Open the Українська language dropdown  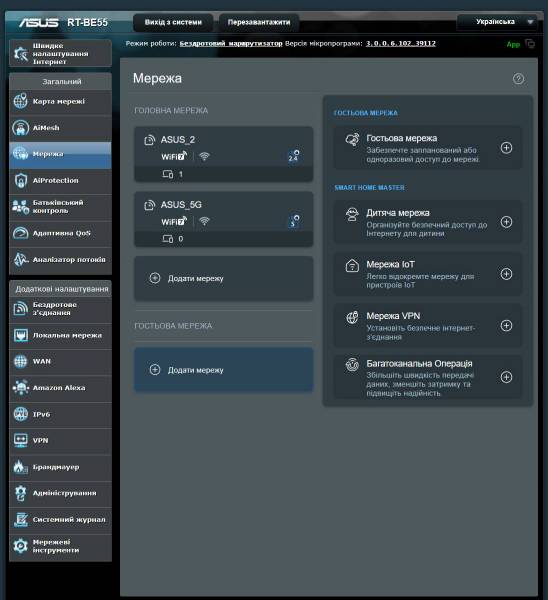coord(497,22)
